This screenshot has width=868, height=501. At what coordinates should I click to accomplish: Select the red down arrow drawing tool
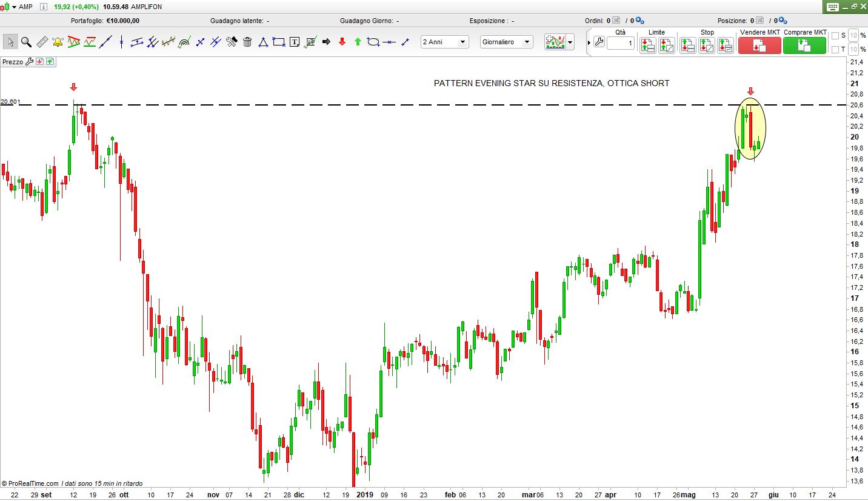[x=342, y=42]
